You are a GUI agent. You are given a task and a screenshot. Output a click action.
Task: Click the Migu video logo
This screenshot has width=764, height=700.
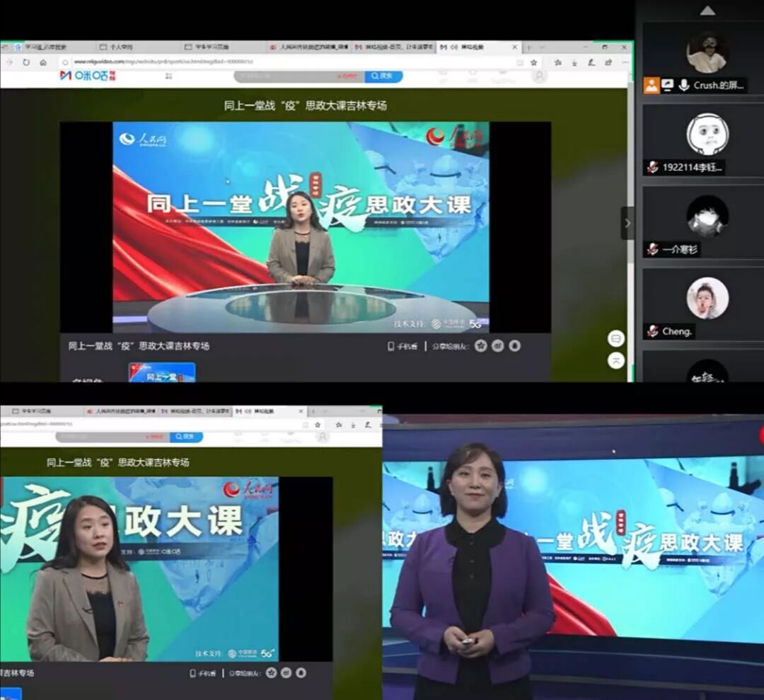86,76
